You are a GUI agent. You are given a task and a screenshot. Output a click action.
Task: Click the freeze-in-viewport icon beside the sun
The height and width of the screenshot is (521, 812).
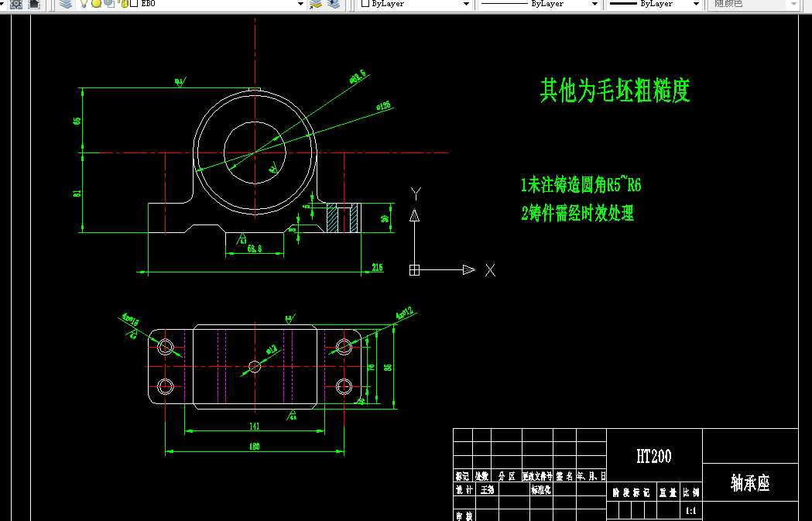click(110, 5)
